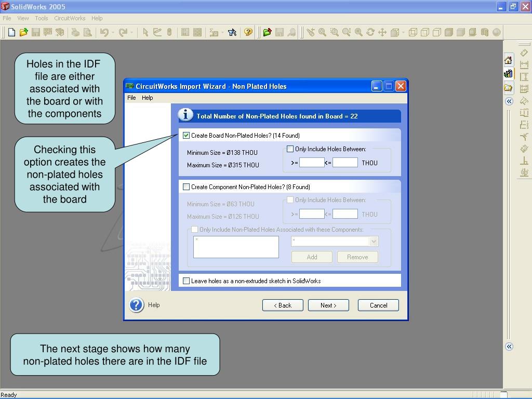This screenshot has height=399, width=532.
Task: Click the board holes maximum size field
Action: 345,163
